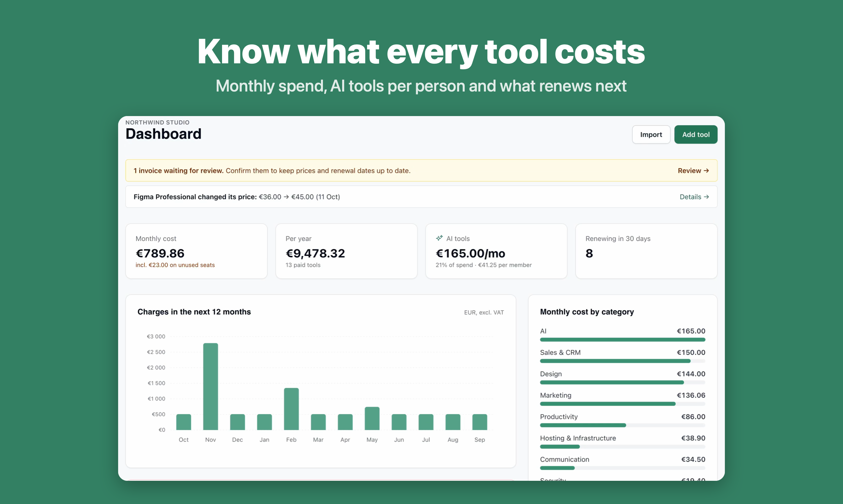This screenshot has width=843, height=504.
Task: Click the October bar in charges chart
Action: click(184, 422)
